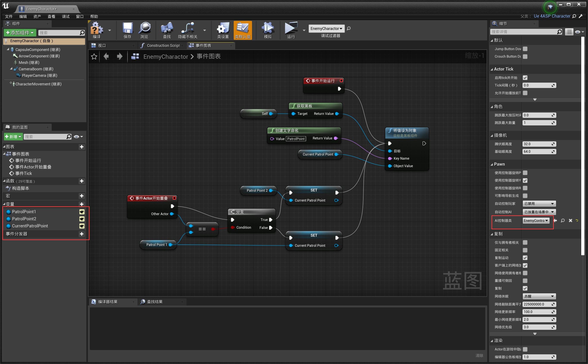The width and height of the screenshot is (588, 364).
Task: Click the 新增 button in 我的蓝图
Action: (x=13, y=136)
